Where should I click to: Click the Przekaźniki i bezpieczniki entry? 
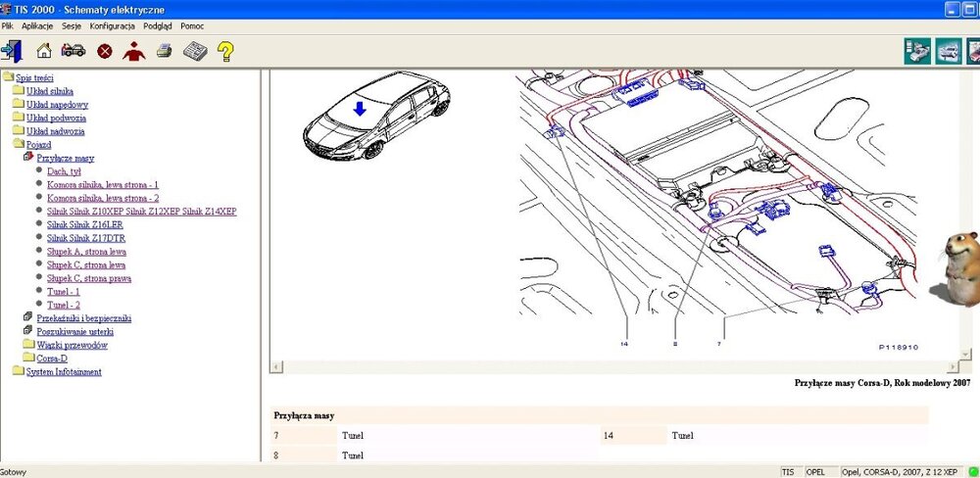[x=83, y=318]
